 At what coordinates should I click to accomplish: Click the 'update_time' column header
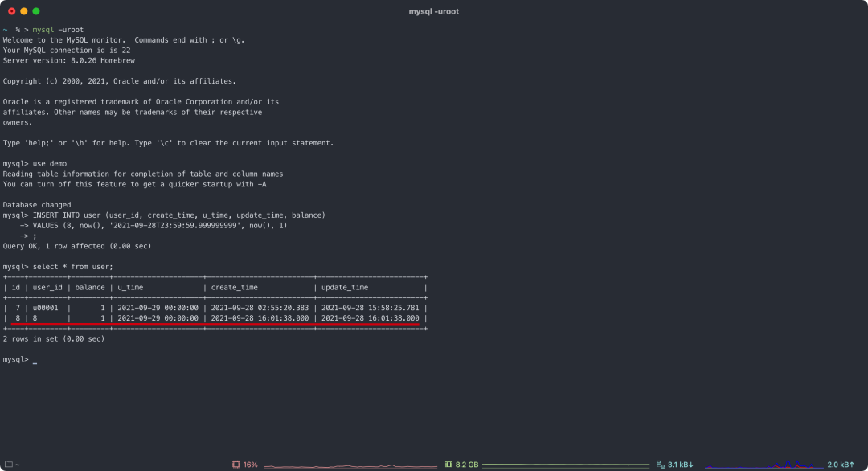[345, 287]
